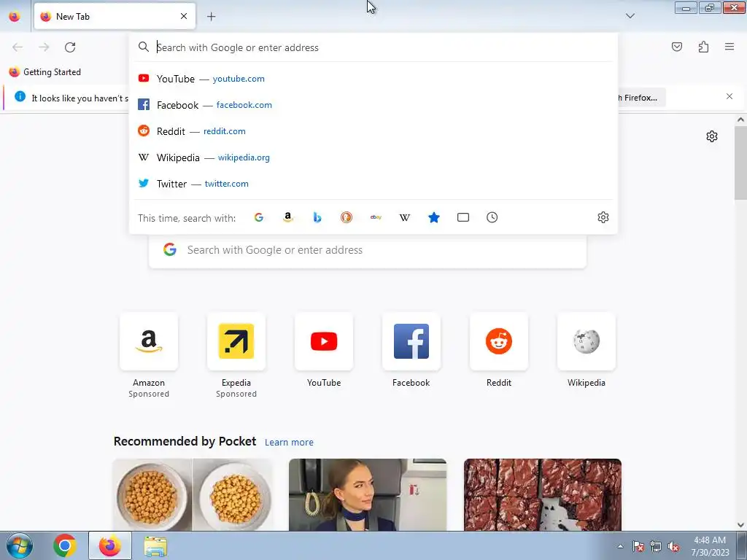Choose YouTube suggestion in address dropdown
The width and height of the screenshot is (747, 560).
pyautogui.click(x=373, y=79)
